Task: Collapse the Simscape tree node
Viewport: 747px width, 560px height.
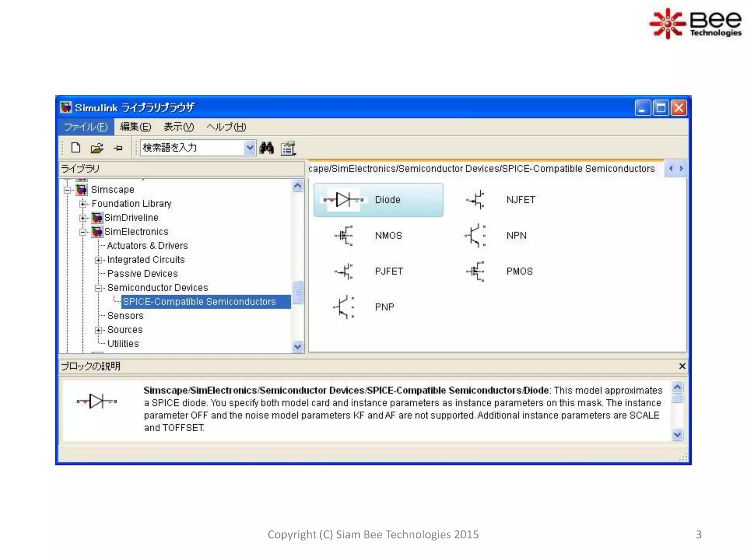Action: click(67, 190)
